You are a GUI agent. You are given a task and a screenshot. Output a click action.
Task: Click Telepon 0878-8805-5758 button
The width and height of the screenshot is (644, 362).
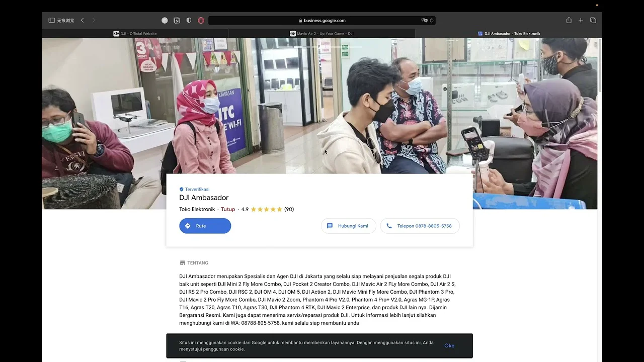click(x=420, y=226)
